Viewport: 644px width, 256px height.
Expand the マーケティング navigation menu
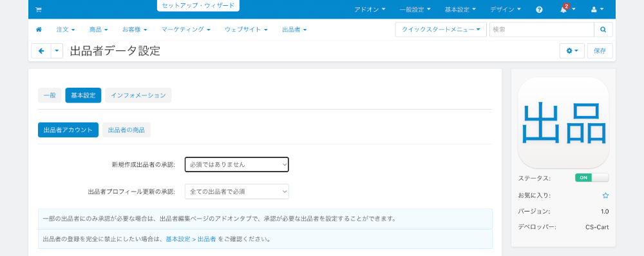pyautogui.click(x=186, y=30)
